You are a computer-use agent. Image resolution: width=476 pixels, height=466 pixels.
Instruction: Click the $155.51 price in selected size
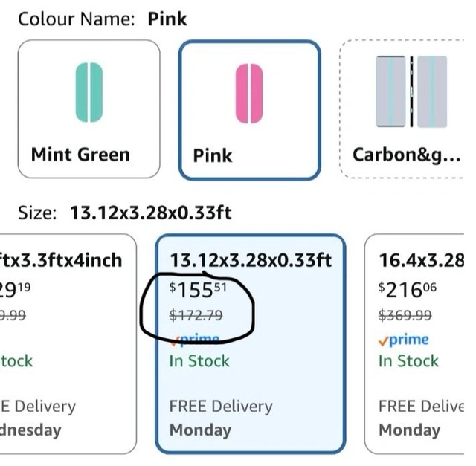tap(196, 289)
